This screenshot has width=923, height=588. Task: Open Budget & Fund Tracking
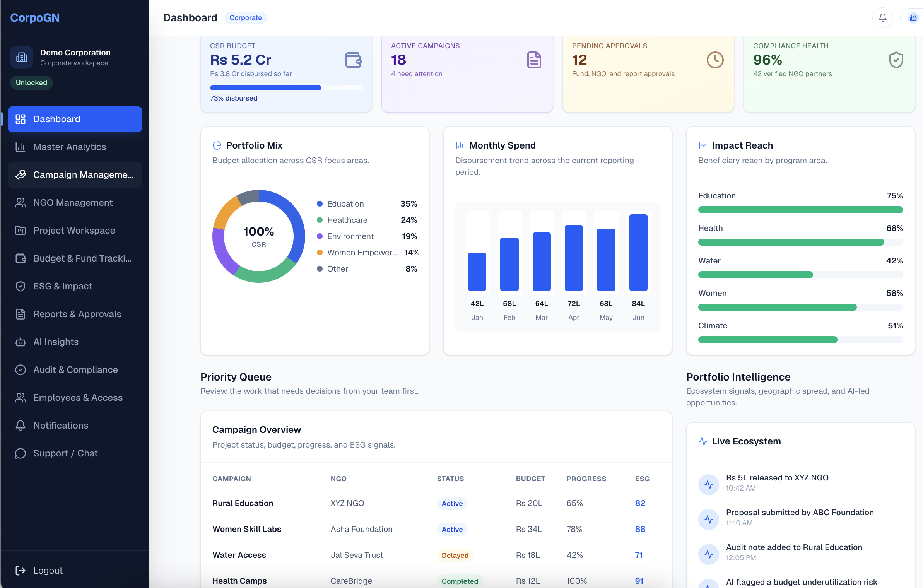tap(75, 258)
